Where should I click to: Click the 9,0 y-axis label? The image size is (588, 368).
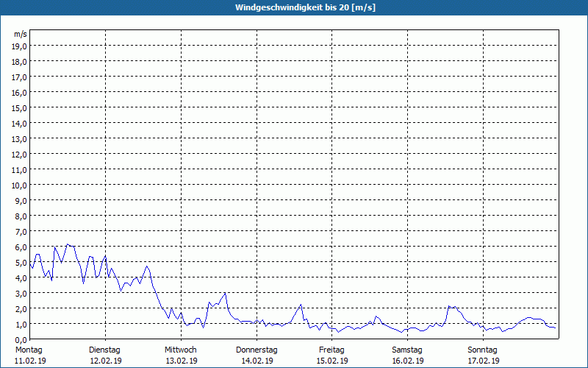pos(21,200)
